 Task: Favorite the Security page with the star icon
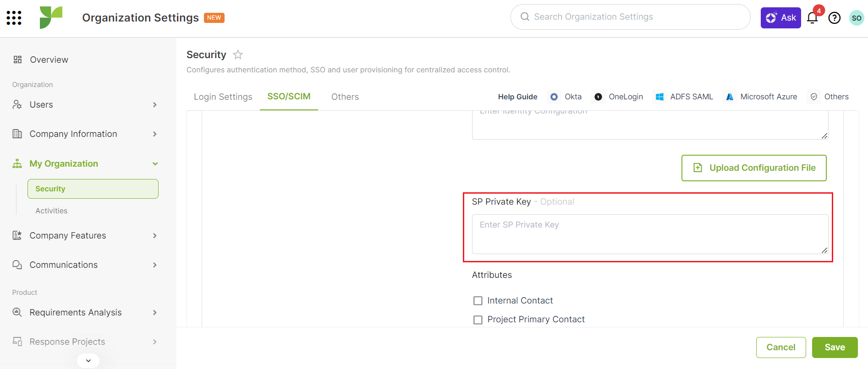point(238,55)
